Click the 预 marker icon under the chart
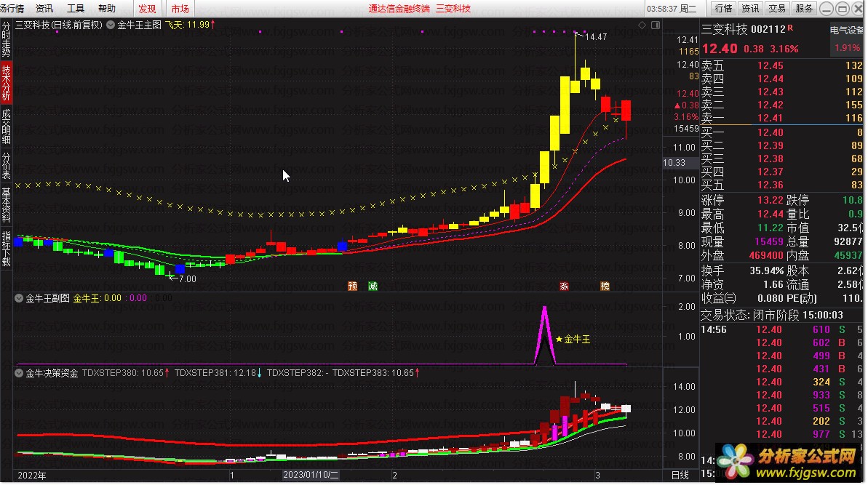This screenshot has width=868, height=485. [352, 286]
